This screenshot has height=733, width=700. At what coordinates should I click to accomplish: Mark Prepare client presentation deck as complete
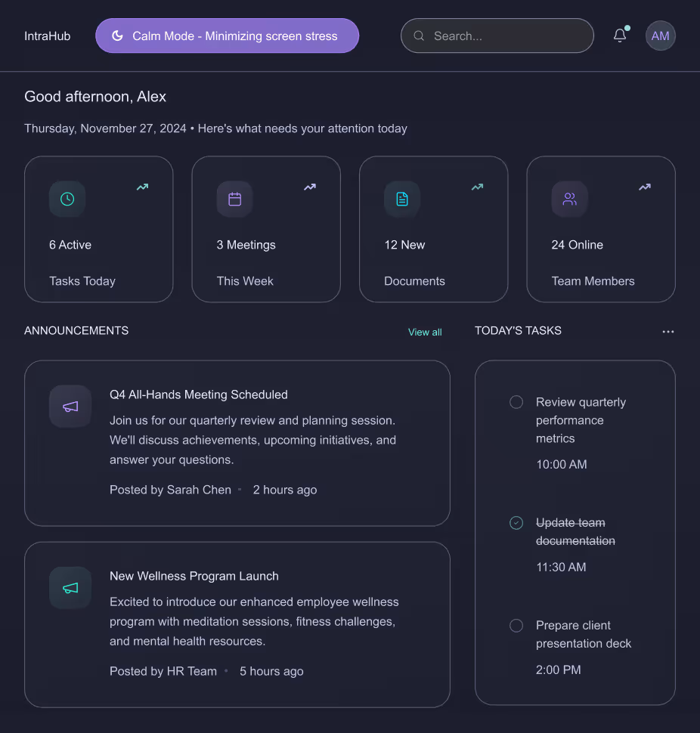pyautogui.click(x=516, y=626)
